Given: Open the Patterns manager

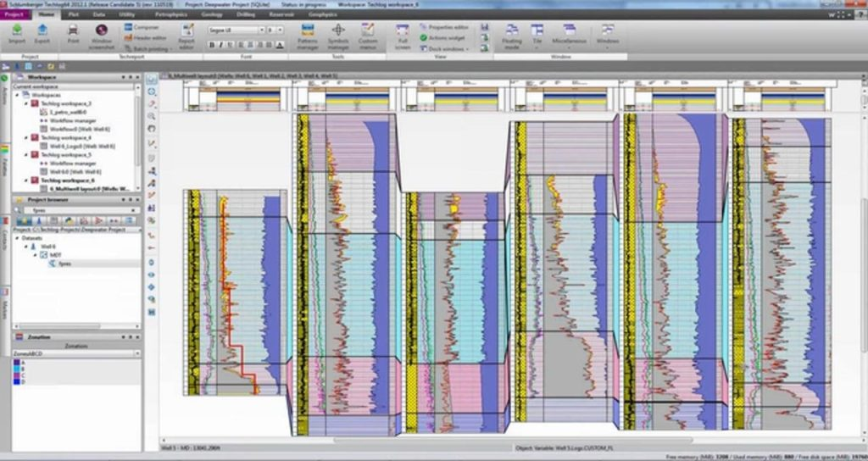Looking at the screenshot, I should (308, 36).
